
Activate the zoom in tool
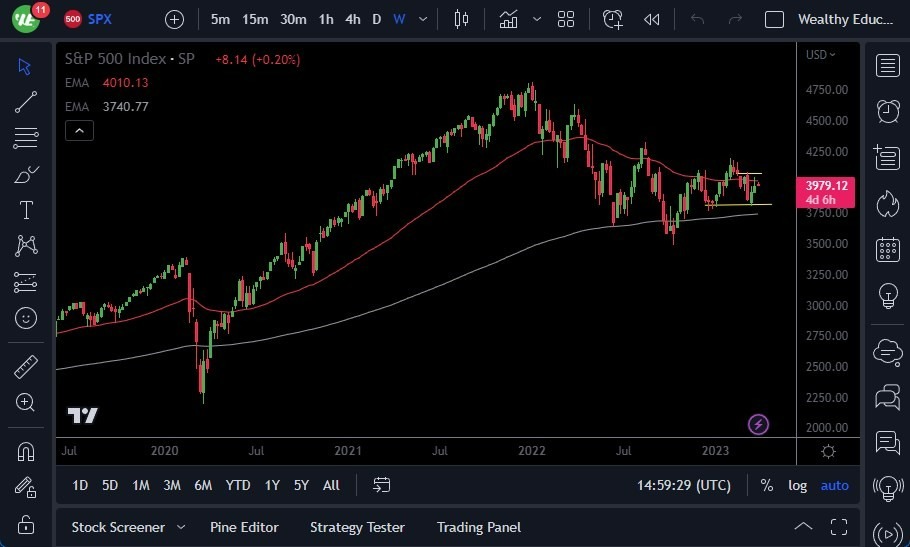(x=26, y=403)
